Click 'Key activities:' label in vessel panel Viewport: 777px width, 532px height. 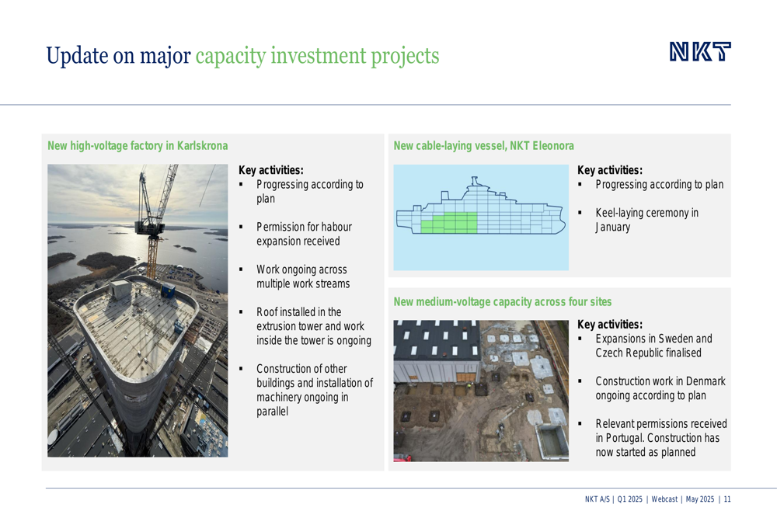pos(610,170)
